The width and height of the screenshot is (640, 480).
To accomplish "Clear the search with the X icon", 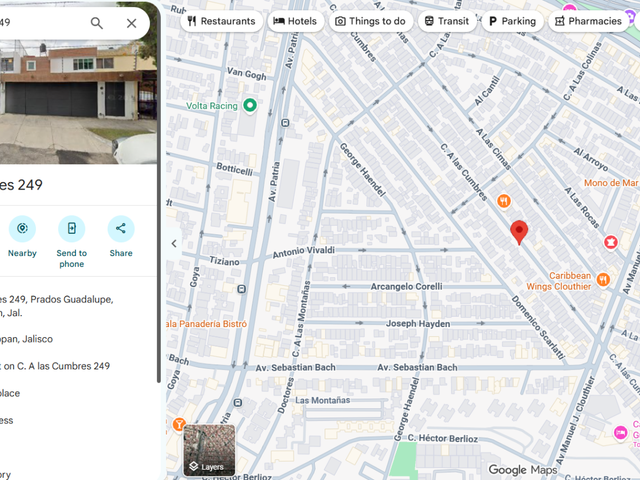I will click(131, 23).
